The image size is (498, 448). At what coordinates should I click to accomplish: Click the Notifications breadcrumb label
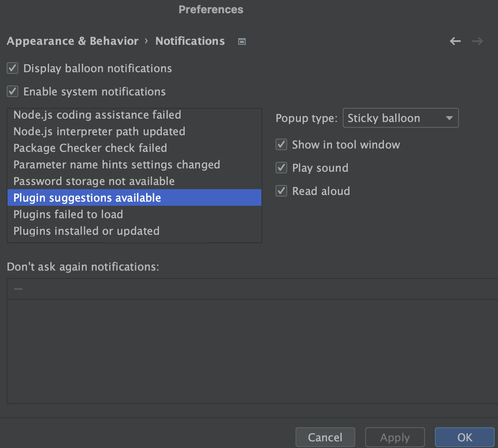190,41
